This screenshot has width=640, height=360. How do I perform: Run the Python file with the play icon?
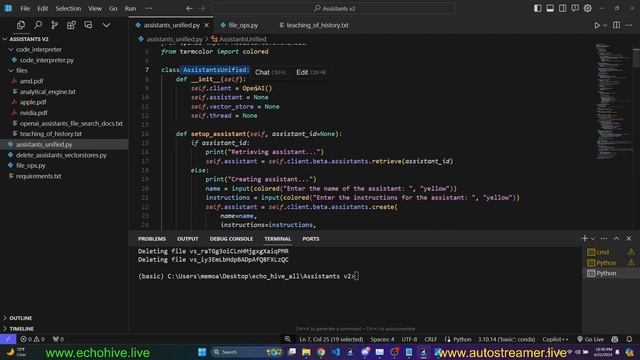click(597, 25)
